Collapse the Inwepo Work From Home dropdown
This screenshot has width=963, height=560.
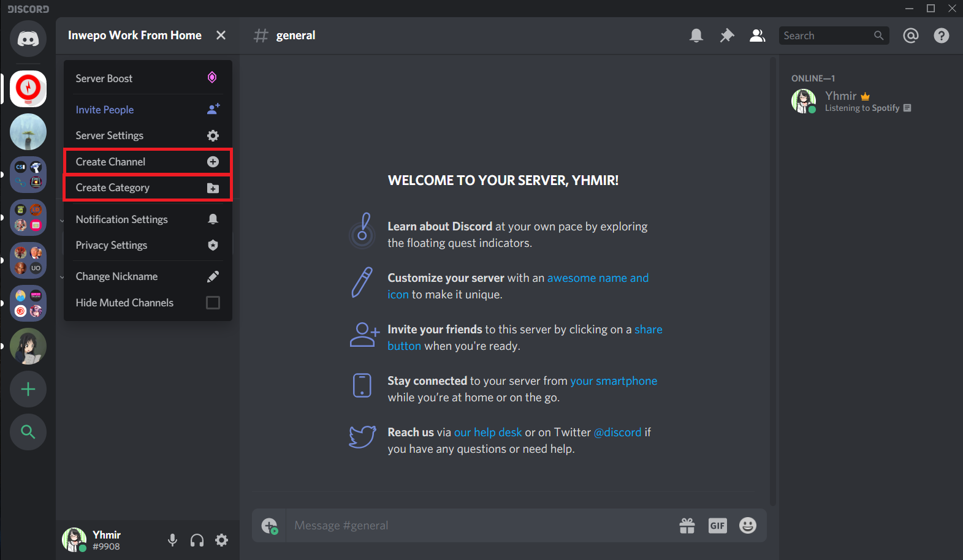pos(148,36)
